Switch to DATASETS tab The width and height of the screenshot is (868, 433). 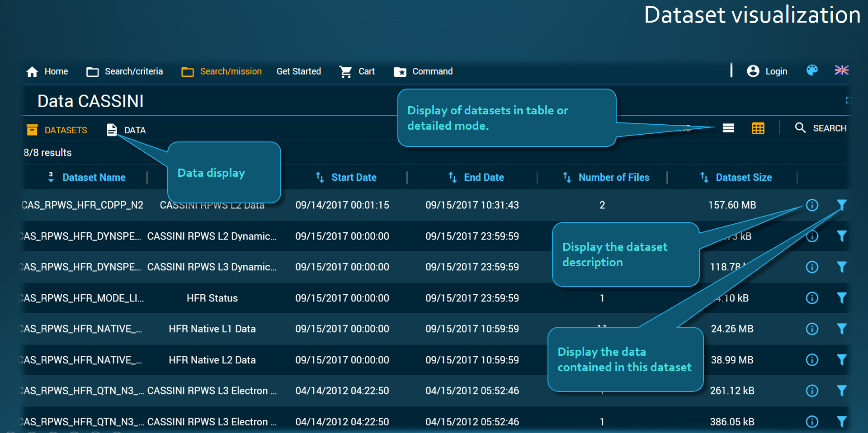pos(57,130)
